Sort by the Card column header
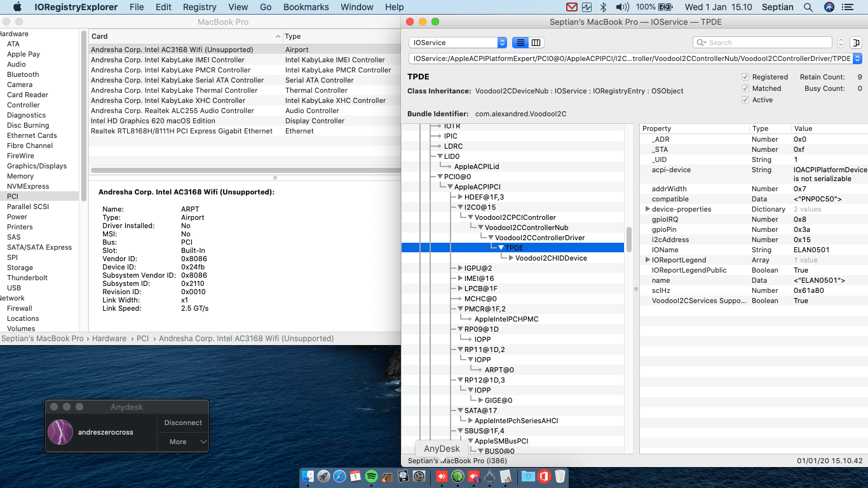This screenshot has width=868, height=488. pos(185,36)
